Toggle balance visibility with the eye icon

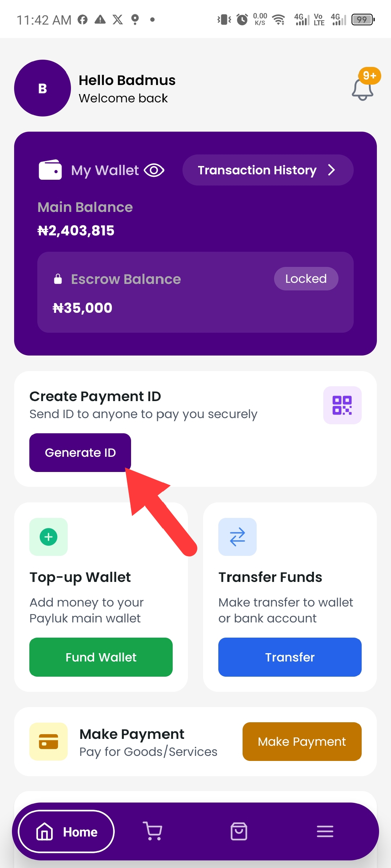[x=154, y=170]
